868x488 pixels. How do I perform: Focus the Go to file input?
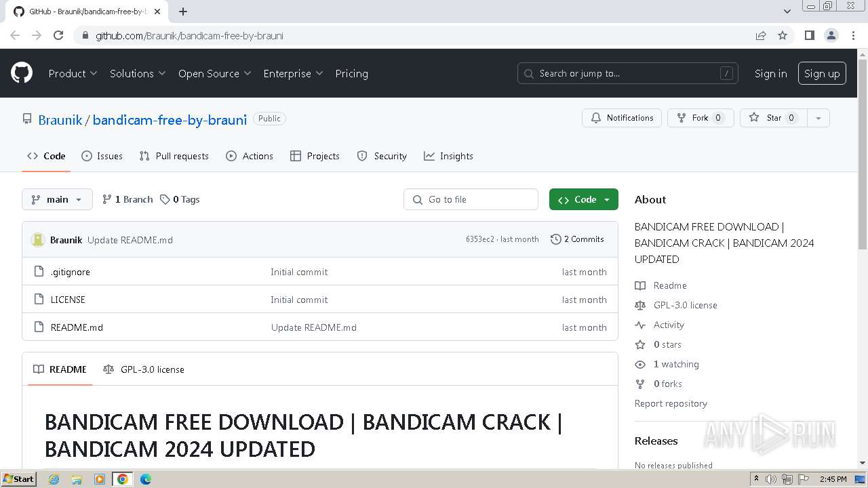pos(471,199)
